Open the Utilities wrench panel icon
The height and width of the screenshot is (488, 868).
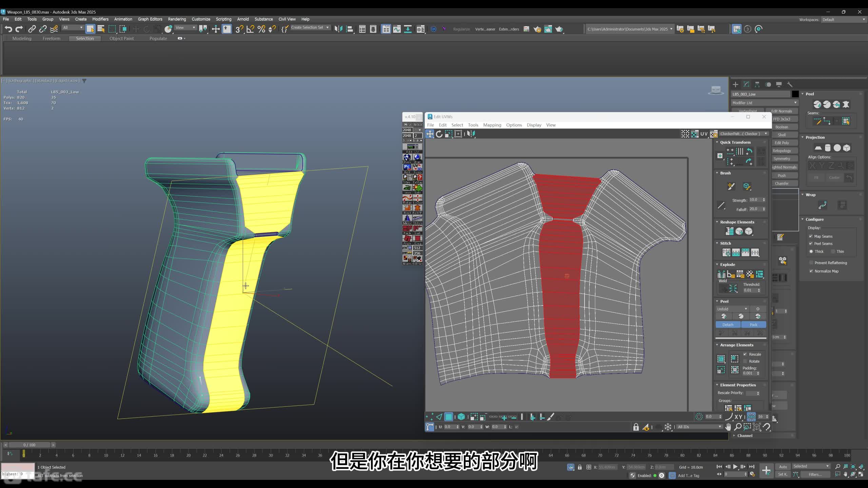(x=790, y=84)
